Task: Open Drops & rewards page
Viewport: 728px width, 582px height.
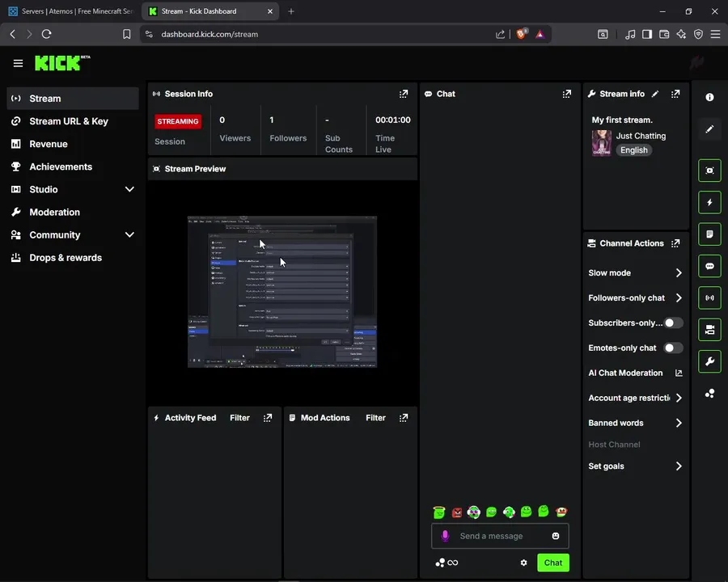Action: tap(73, 258)
